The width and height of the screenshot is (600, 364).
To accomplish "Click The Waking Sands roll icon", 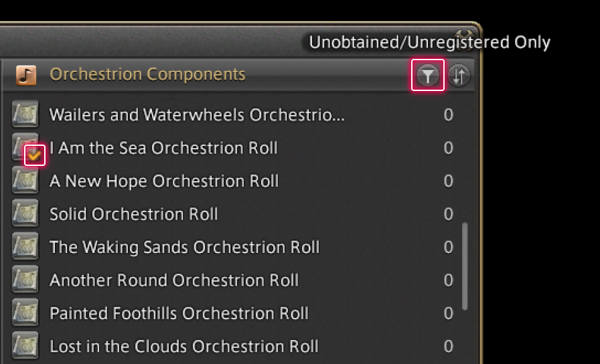I will click(25, 247).
